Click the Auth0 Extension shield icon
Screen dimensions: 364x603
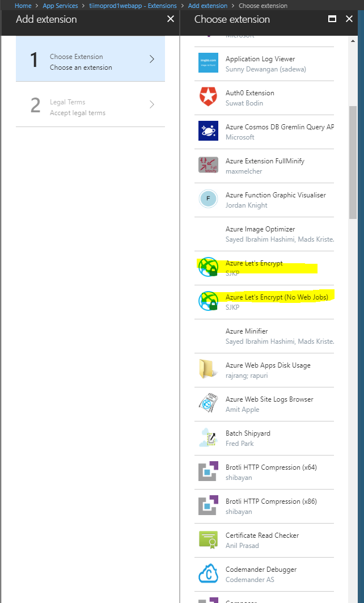tap(208, 97)
